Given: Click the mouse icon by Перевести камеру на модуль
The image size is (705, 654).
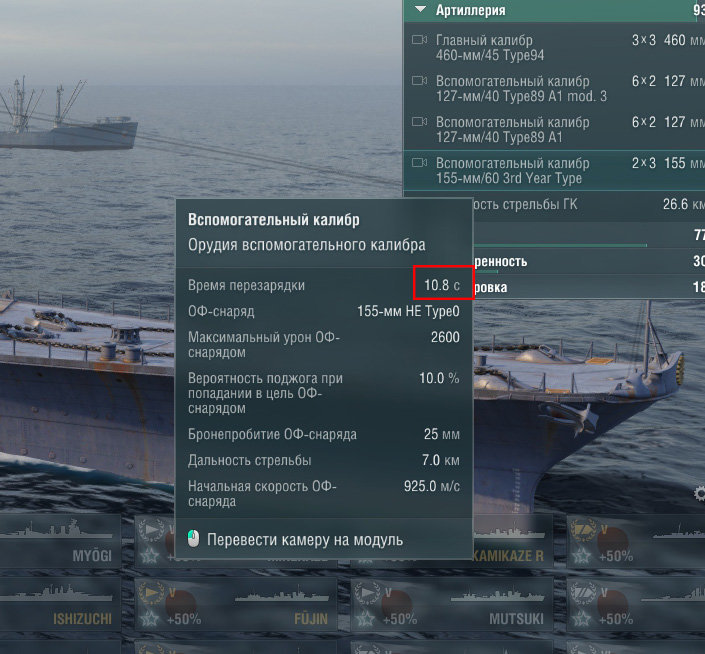Looking at the screenshot, I should [193, 538].
